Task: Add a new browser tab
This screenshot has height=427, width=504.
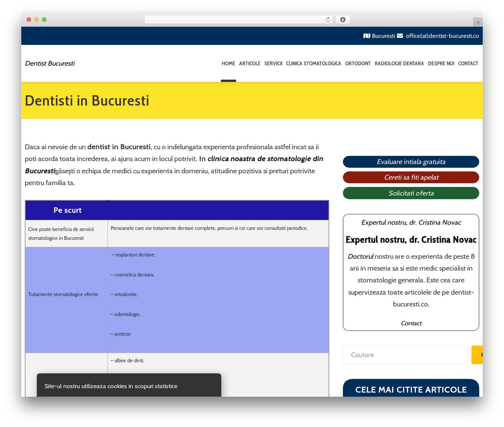Action: pos(478,22)
